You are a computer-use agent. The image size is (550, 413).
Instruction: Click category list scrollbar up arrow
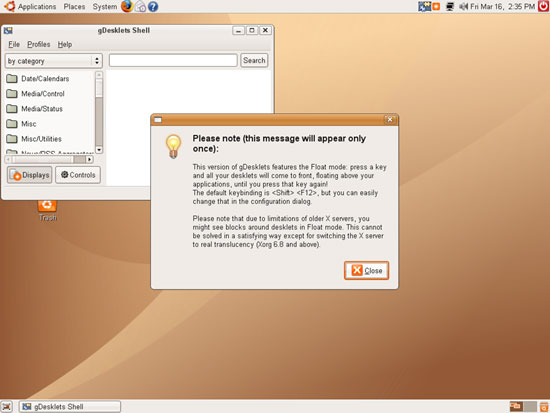pyautogui.click(x=99, y=75)
